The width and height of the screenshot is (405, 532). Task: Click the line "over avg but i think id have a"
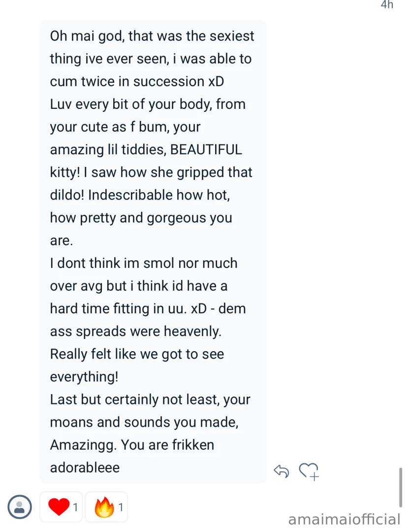[x=138, y=286]
